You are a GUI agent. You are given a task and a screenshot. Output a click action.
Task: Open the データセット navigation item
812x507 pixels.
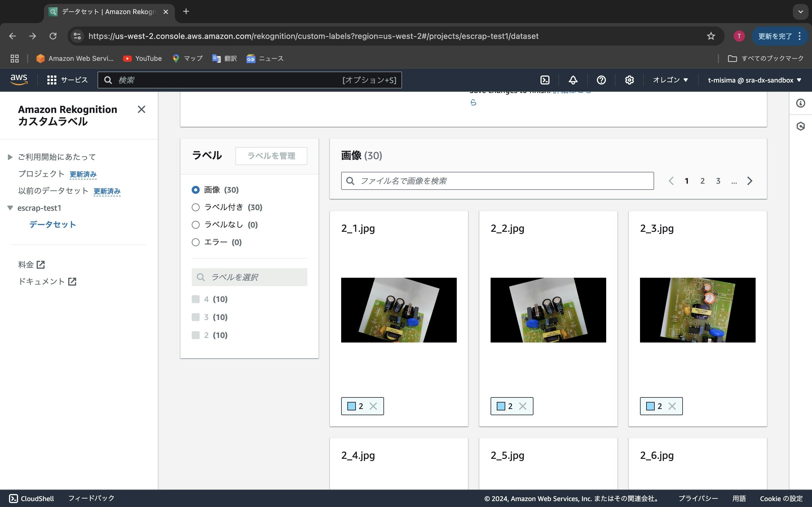[52, 224]
